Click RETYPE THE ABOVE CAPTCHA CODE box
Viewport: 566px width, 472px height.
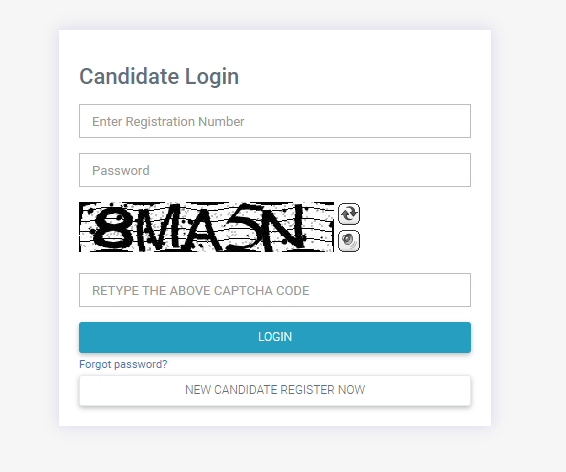point(275,290)
